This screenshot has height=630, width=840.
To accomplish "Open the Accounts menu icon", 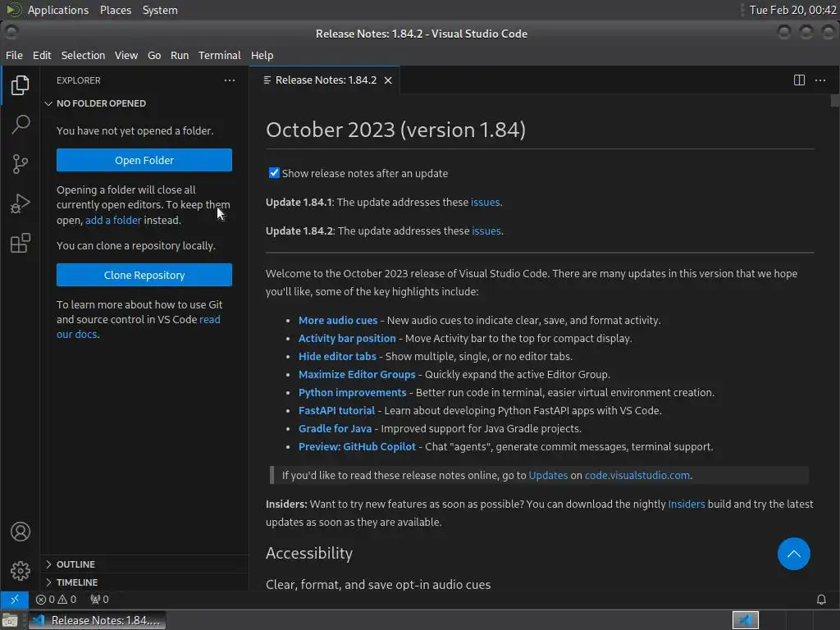I will [x=21, y=532].
